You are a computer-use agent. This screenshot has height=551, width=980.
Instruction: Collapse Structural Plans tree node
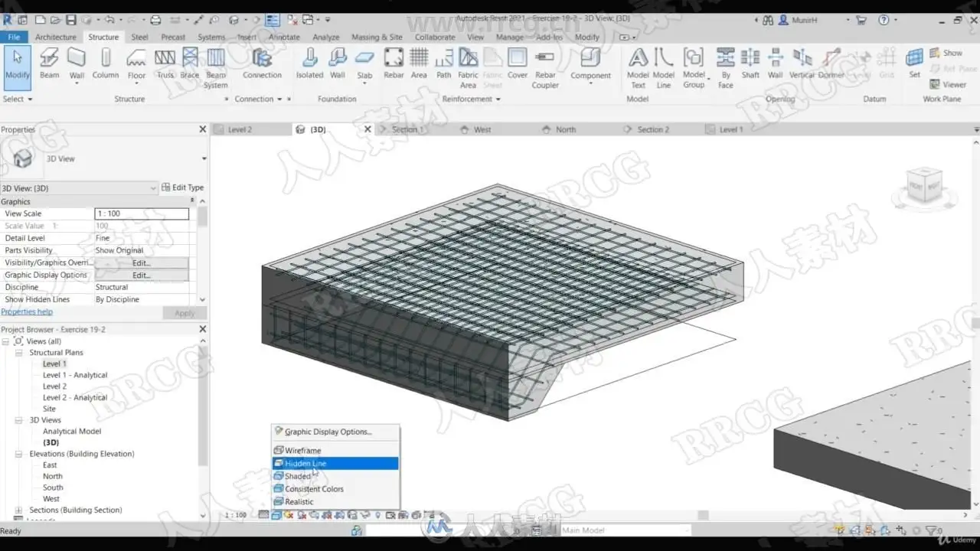click(x=18, y=353)
